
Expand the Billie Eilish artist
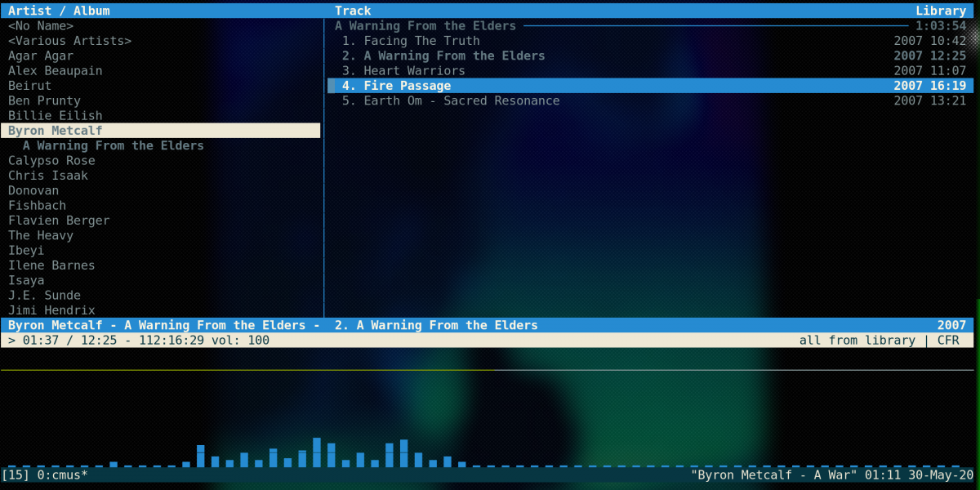[x=56, y=116]
